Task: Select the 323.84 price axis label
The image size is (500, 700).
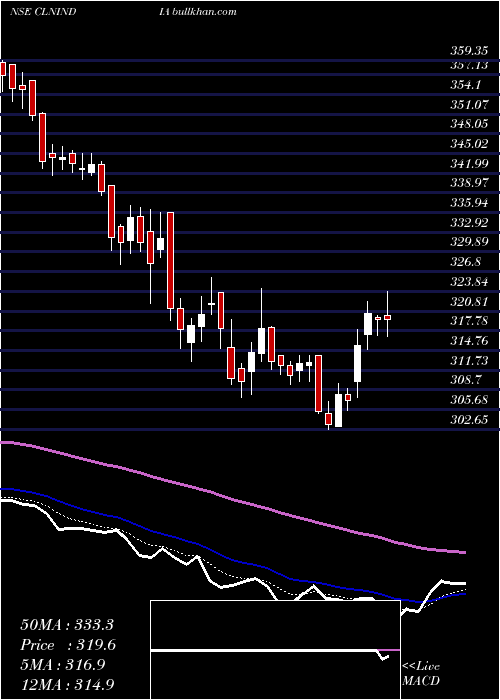Action: [x=468, y=282]
